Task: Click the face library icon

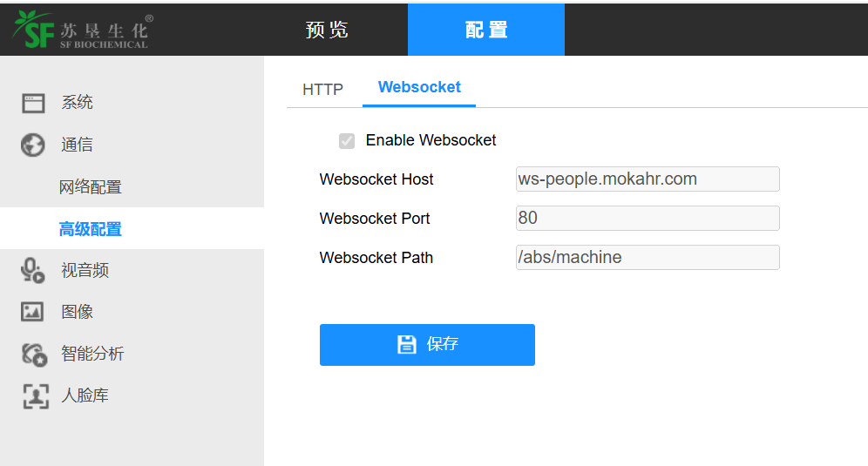Action: coord(33,395)
